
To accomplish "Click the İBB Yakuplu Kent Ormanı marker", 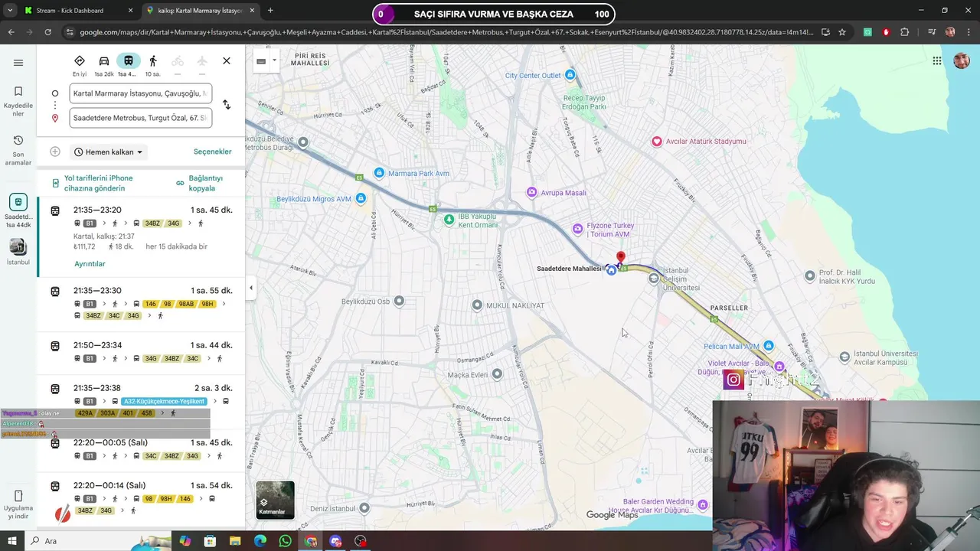I will point(449,220).
